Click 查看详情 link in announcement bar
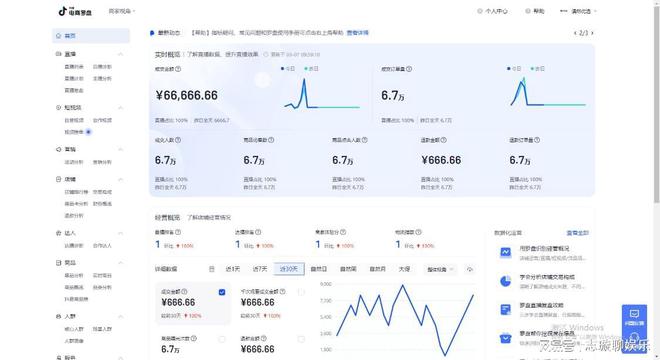 [x=357, y=33]
